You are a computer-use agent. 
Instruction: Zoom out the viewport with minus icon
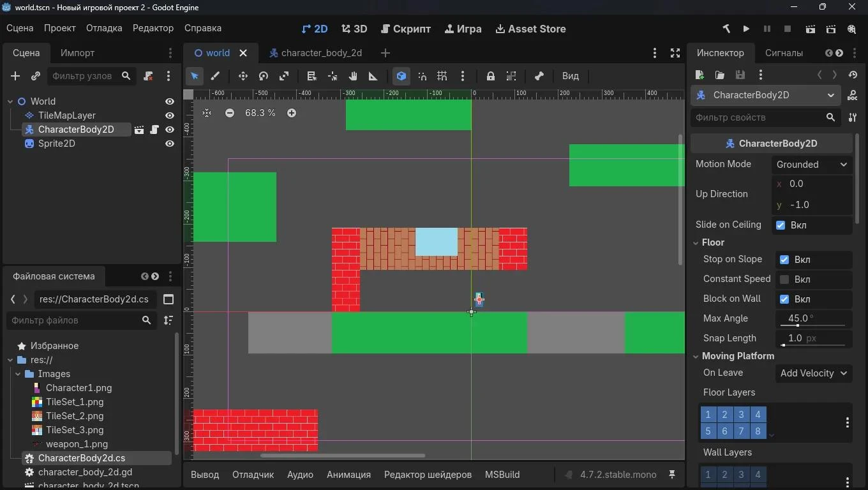230,113
